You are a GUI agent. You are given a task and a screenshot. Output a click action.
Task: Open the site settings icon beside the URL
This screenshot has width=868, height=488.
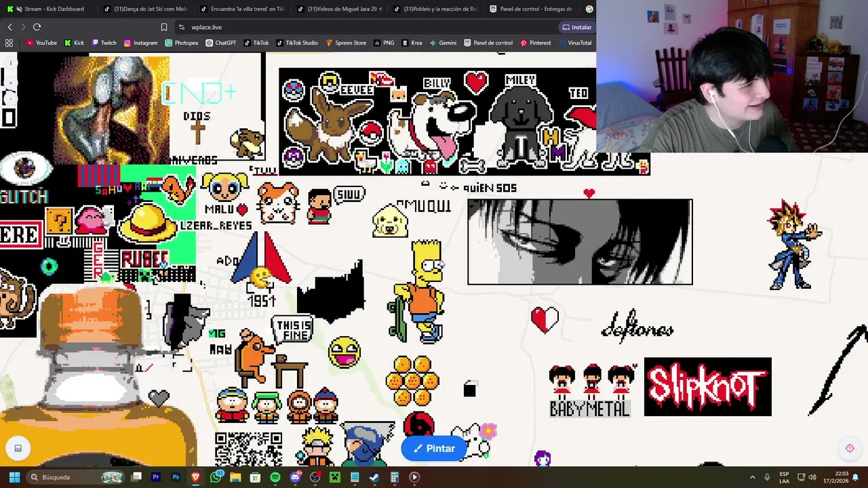(181, 27)
